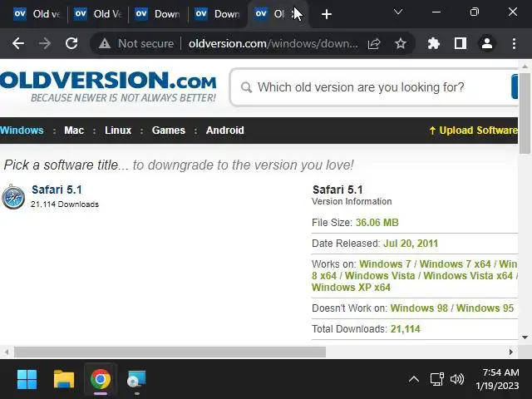Screen dimensions: 532x399
Task: Open the Windows category in the nav
Action: click(22, 131)
